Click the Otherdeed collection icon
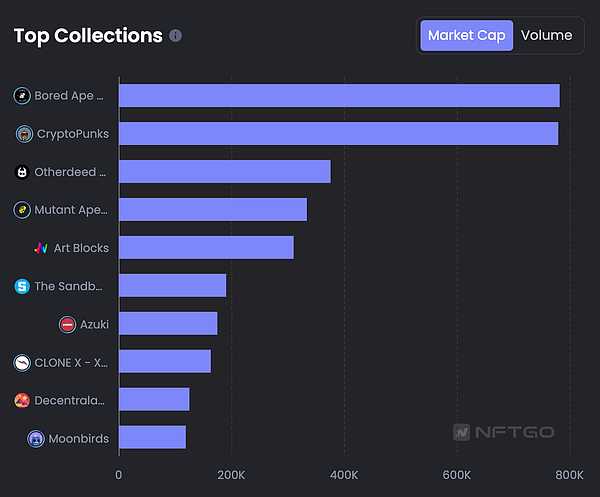600x497 pixels. (x=22, y=172)
